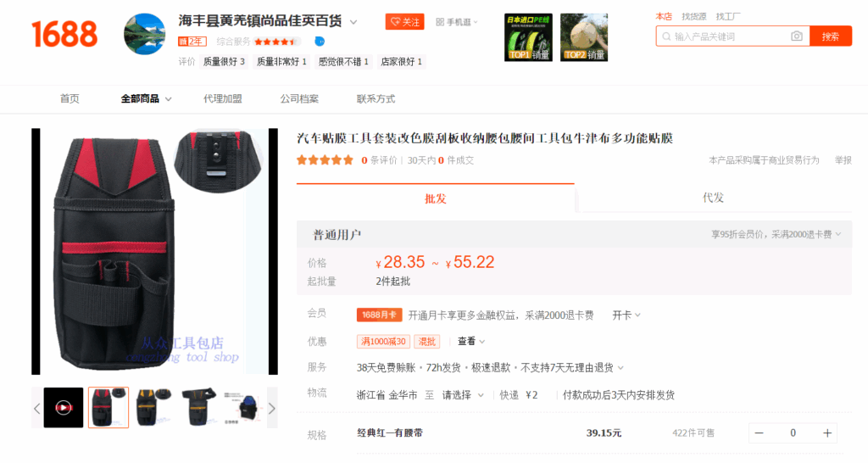Expand the 查看 coupon details

tap(471, 341)
